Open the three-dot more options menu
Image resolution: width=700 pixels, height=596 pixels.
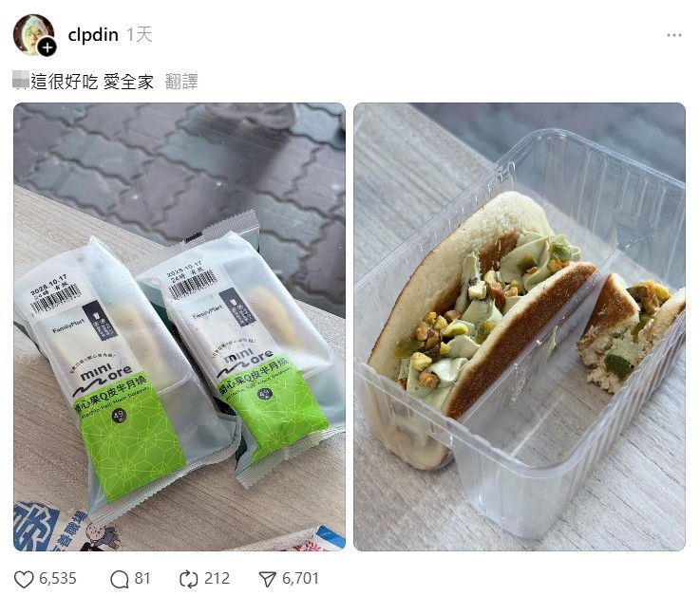674,35
